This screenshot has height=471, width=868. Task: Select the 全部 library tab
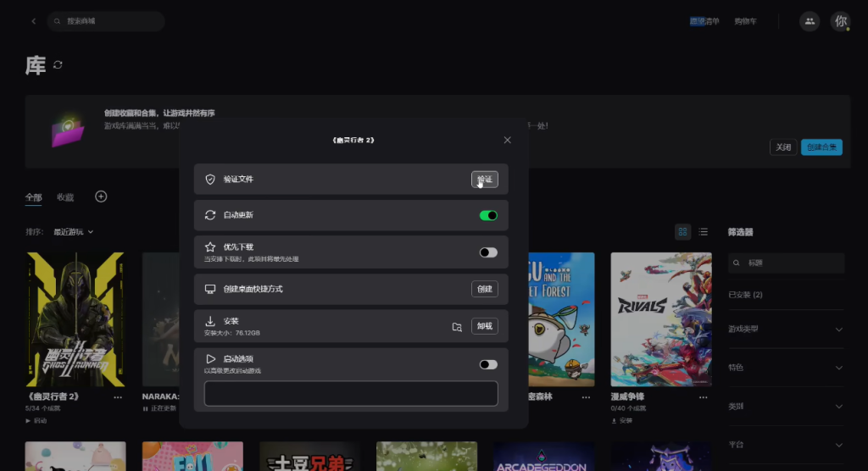coord(33,197)
